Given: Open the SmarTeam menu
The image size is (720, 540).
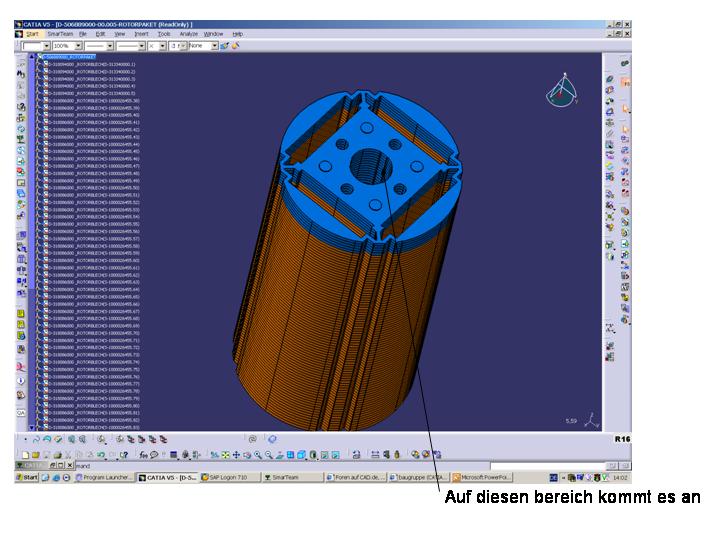Looking at the screenshot, I should [x=60, y=34].
